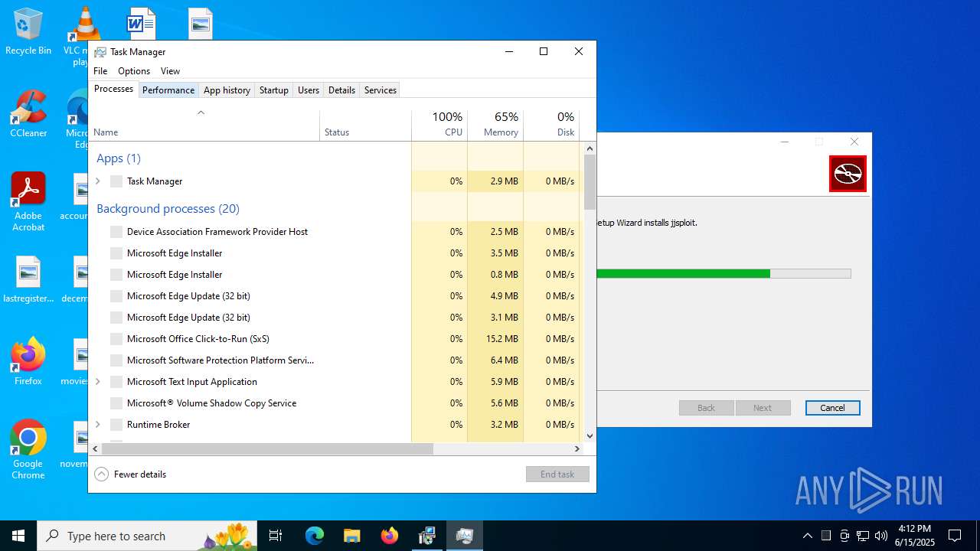The height and width of the screenshot is (551, 980).
Task: Click the Next button in the installer
Action: (x=763, y=408)
